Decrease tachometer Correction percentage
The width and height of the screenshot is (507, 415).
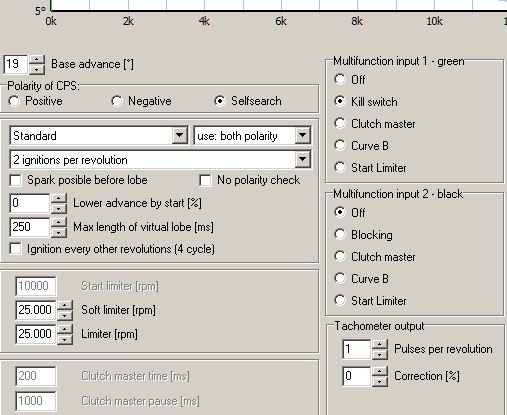pos(380,381)
